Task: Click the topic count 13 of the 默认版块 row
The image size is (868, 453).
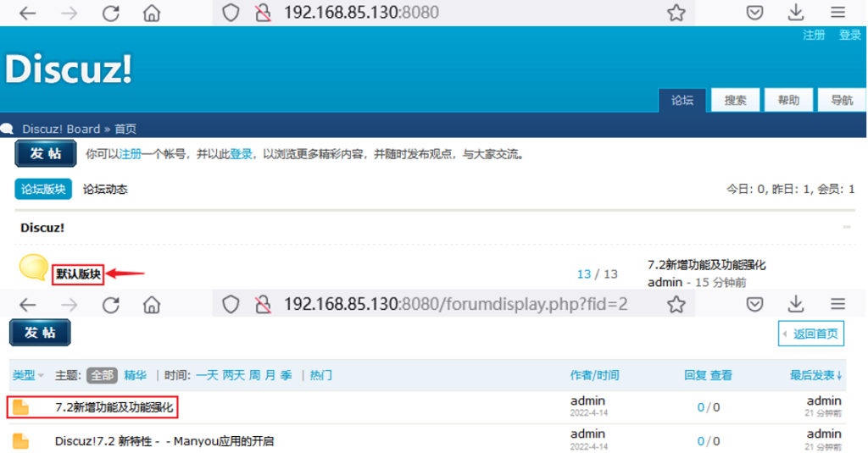Action: pos(584,274)
